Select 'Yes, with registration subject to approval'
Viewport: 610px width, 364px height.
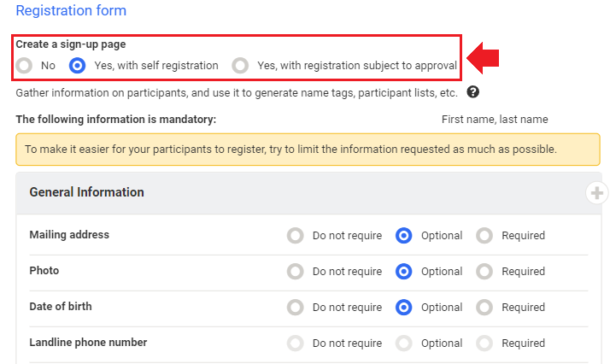click(241, 65)
